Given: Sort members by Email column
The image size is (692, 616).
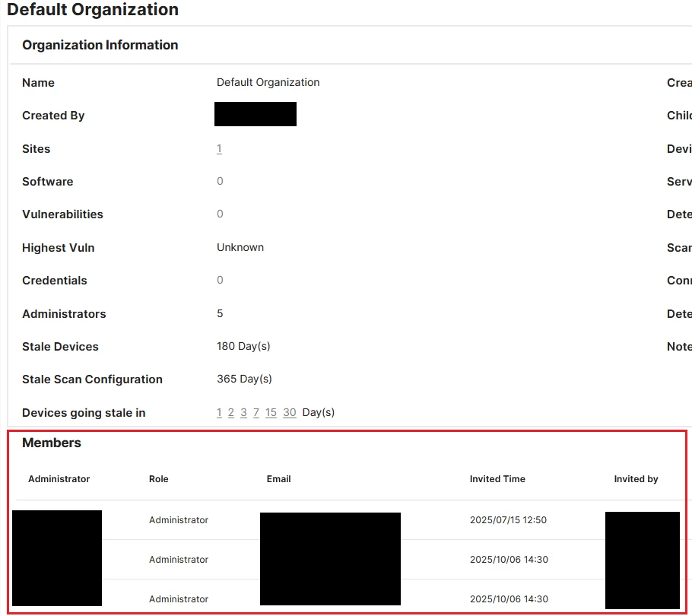Looking at the screenshot, I should coord(278,479).
